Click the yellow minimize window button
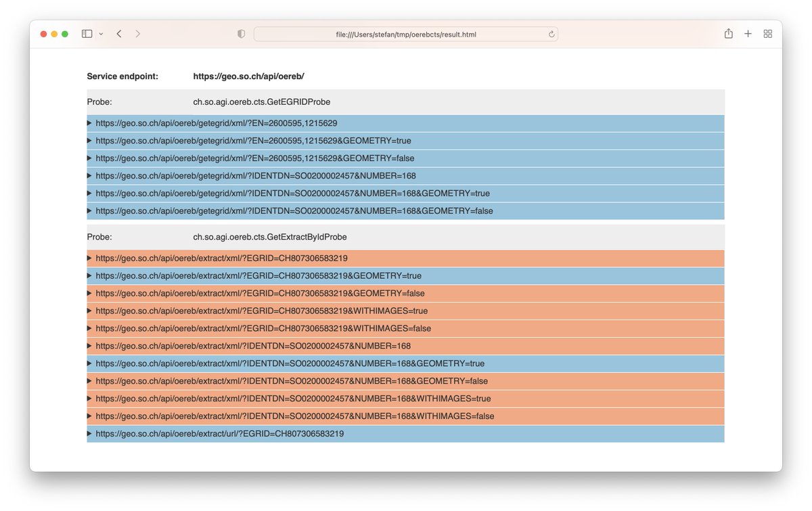The height and width of the screenshot is (511, 812). click(x=54, y=34)
